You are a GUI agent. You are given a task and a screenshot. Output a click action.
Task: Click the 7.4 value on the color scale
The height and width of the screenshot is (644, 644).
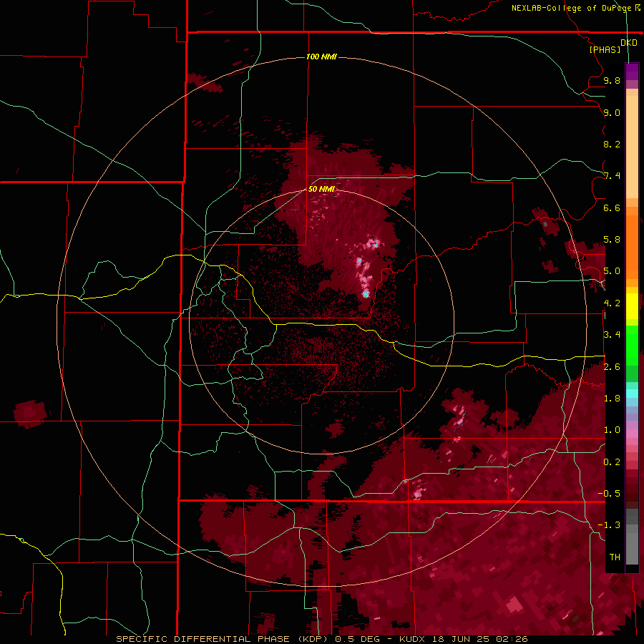(x=612, y=176)
